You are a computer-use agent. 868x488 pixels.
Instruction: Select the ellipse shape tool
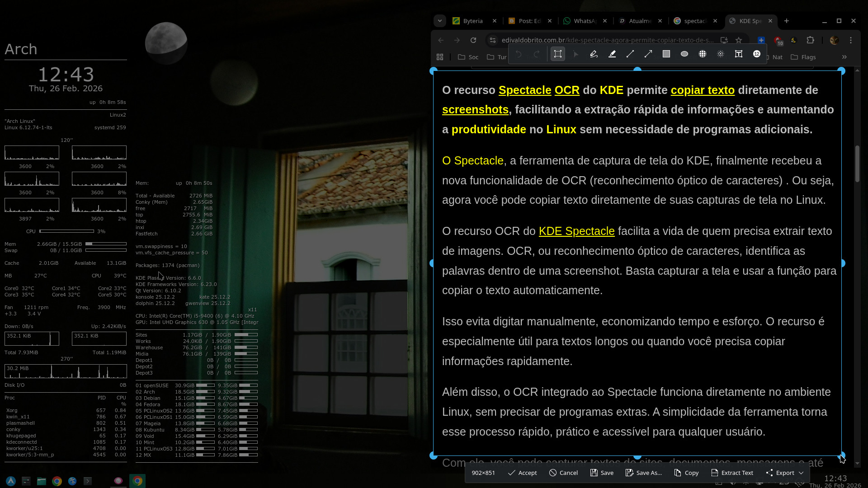[x=684, y=54]
